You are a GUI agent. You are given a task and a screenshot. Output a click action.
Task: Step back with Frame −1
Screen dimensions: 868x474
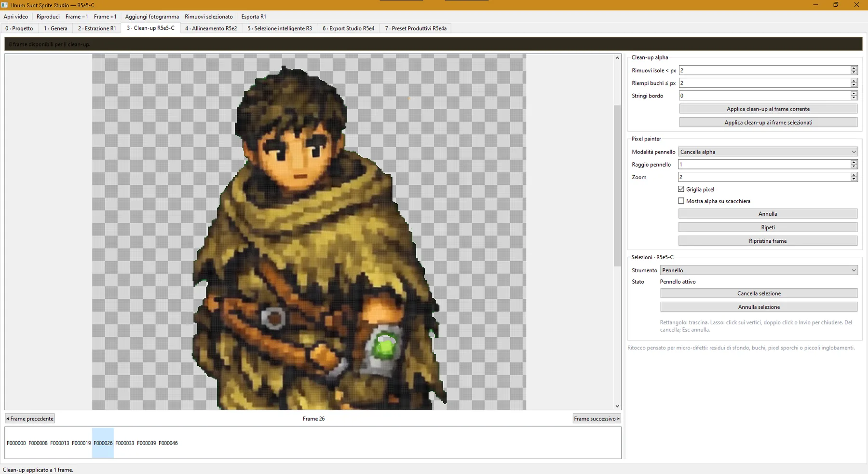tap(77, 16)
